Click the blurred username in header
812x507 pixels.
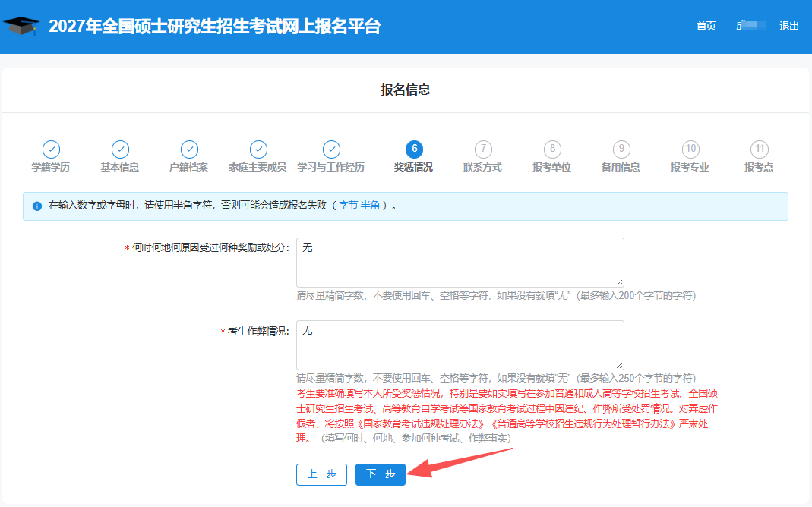tap(750, 25)
